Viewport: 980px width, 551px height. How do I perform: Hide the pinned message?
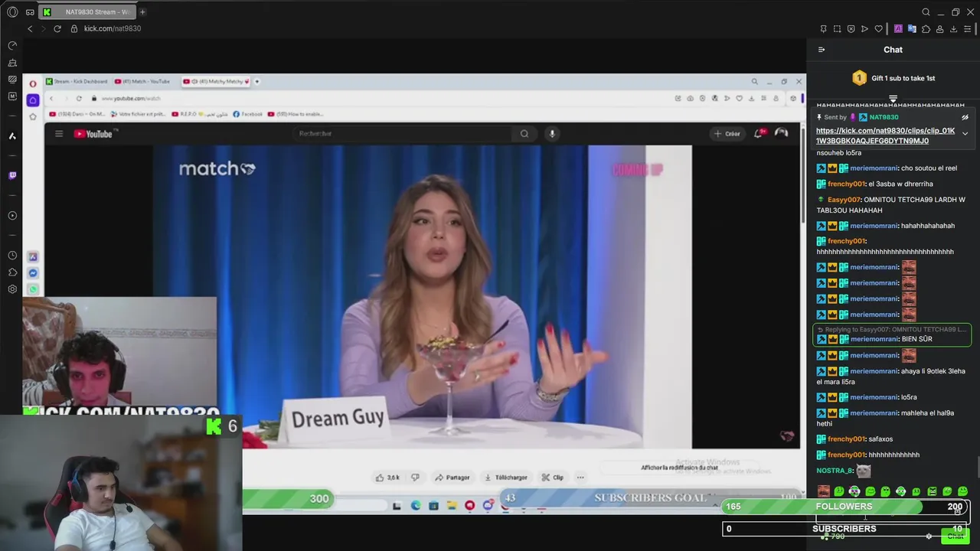(x=965, y=117)
